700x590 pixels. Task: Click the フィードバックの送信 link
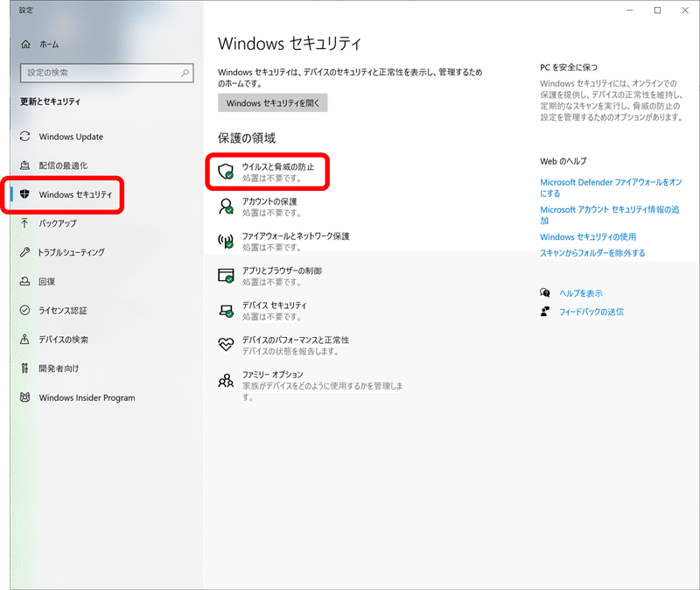click(x=591, y=312)
